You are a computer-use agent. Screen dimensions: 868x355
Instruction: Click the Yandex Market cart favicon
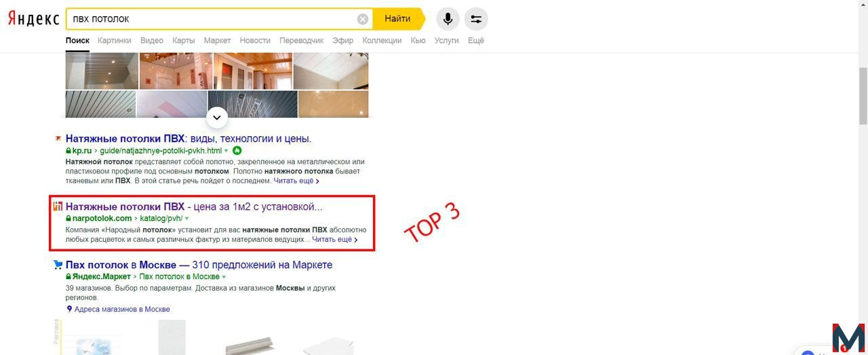[x=59, y=265]
